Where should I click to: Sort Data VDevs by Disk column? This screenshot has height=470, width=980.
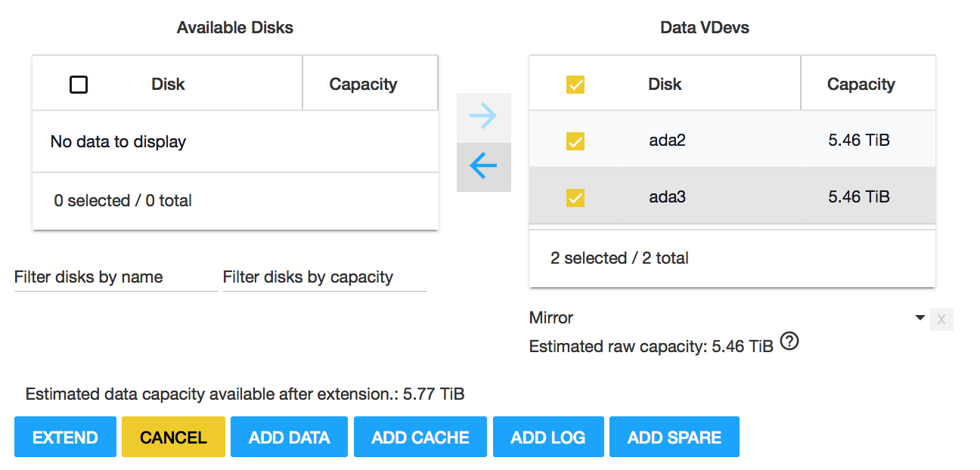665,84
